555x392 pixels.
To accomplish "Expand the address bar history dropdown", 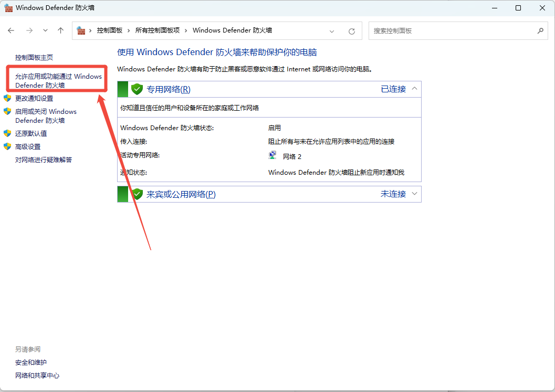I will pyautogui.click(x=332, y=31).
